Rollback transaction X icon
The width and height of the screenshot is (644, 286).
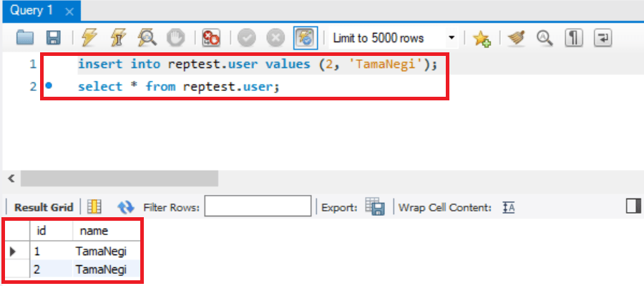click(x=275, y=38)
